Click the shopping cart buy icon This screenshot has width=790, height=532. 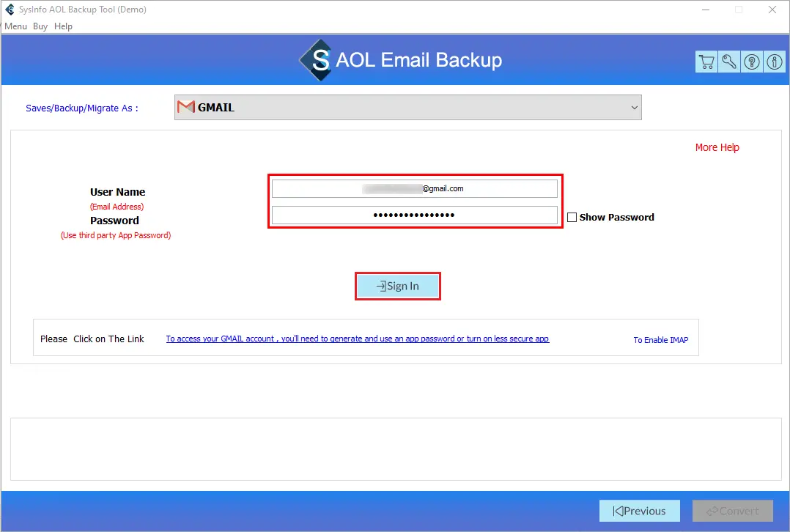coord(706,62)
